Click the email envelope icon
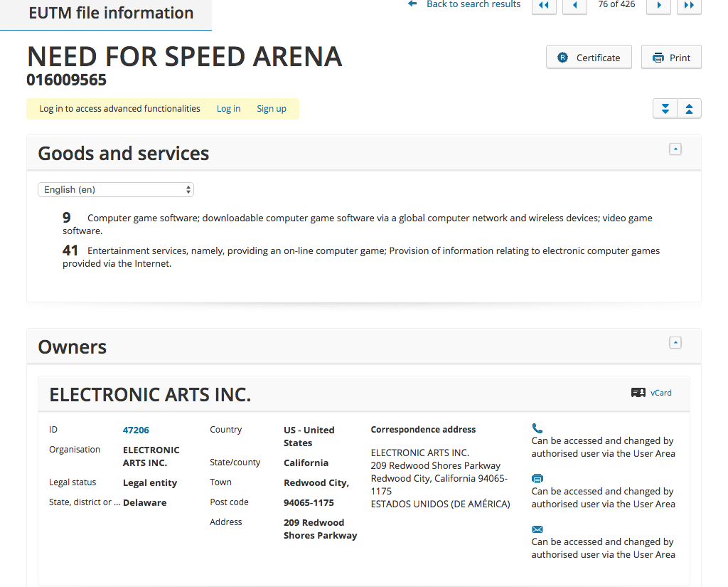 (537, 529)
